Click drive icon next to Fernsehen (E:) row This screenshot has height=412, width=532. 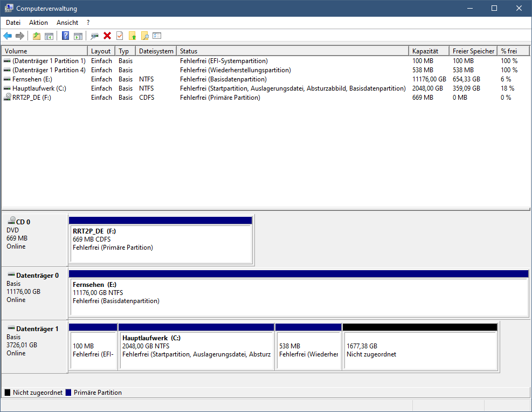(7, 79)
